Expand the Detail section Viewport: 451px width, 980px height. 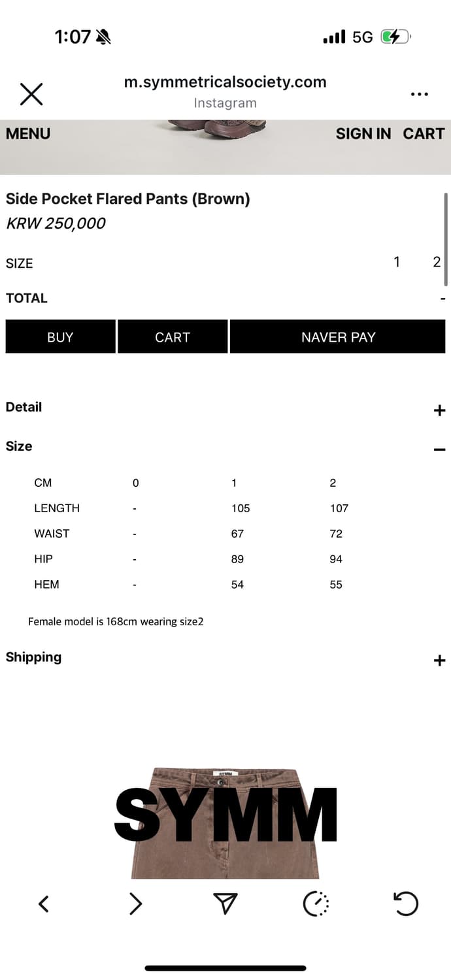439,410
